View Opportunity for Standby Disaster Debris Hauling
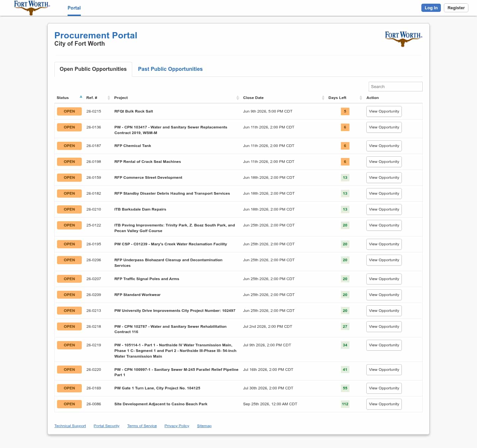Viewport: 477px width, 448px height. tap(384, 193)
